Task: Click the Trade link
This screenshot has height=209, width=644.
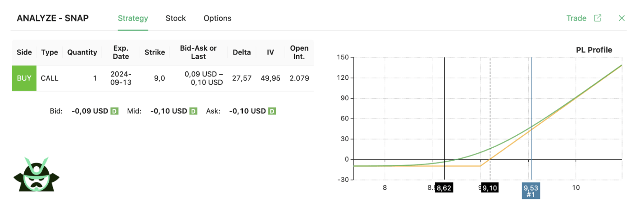Action: point(576,18)
